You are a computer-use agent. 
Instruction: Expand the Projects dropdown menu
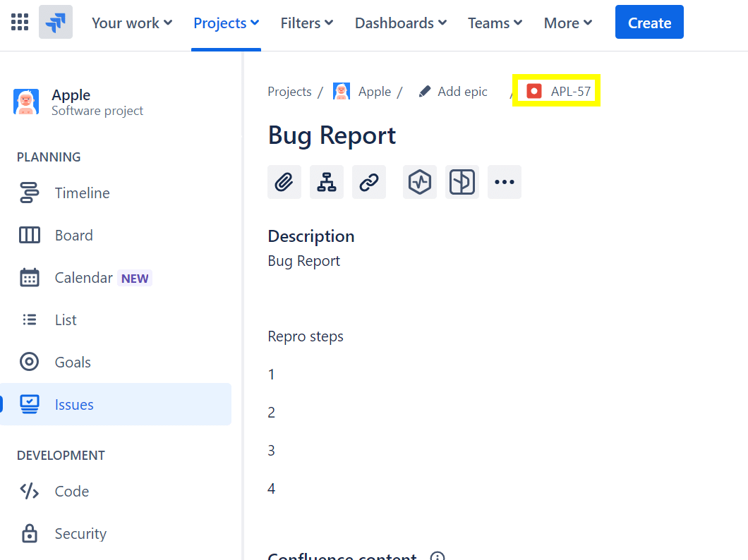coord(226,23)
